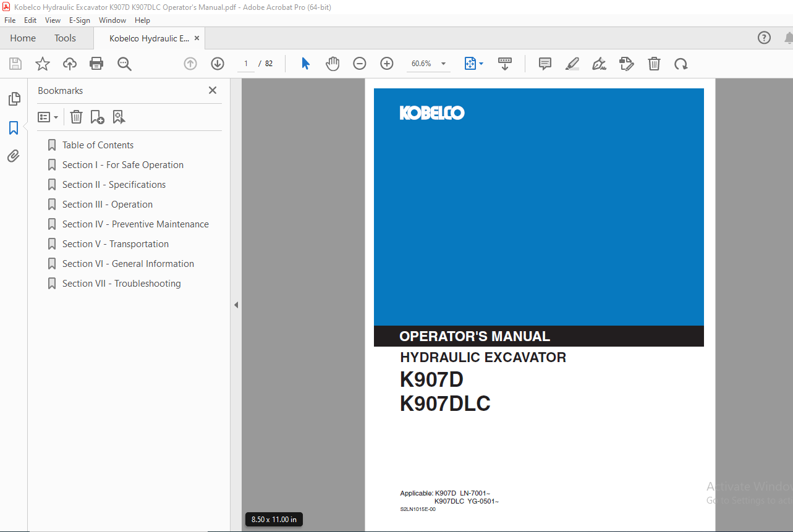This screenshot has width=793, height=532.
Task: Open Page Thumbnails sidebar panel
Action: 14,99
